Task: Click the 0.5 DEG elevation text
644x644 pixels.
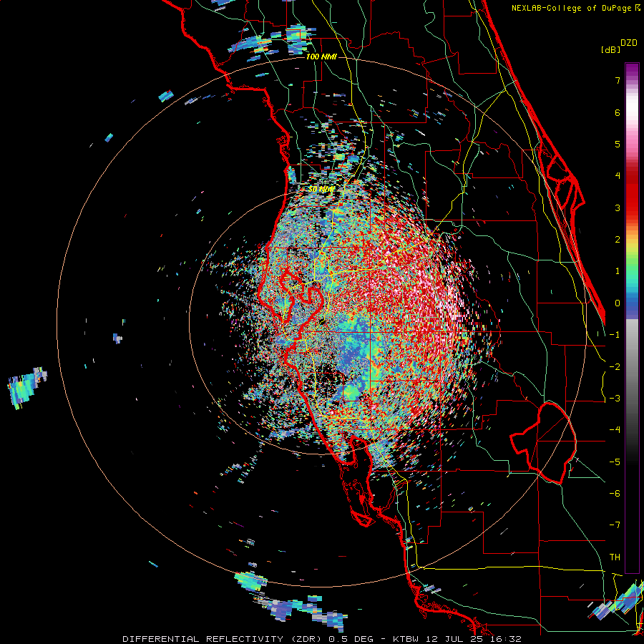Action: 351,639
